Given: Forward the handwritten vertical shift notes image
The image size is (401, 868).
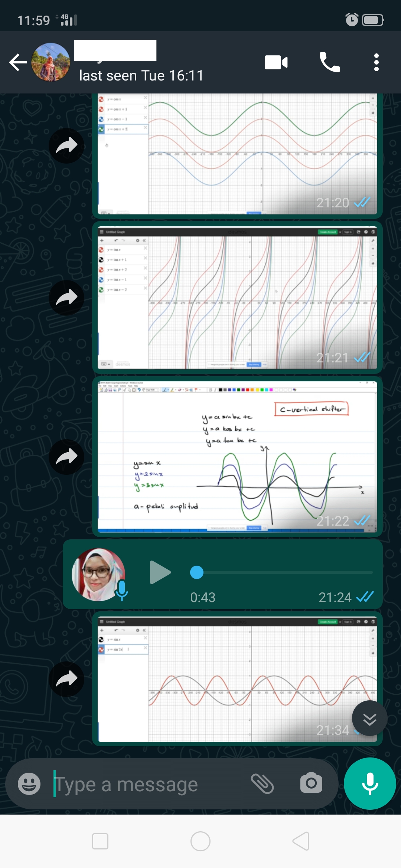Looking at the screenshot, I should pos(66,457).
